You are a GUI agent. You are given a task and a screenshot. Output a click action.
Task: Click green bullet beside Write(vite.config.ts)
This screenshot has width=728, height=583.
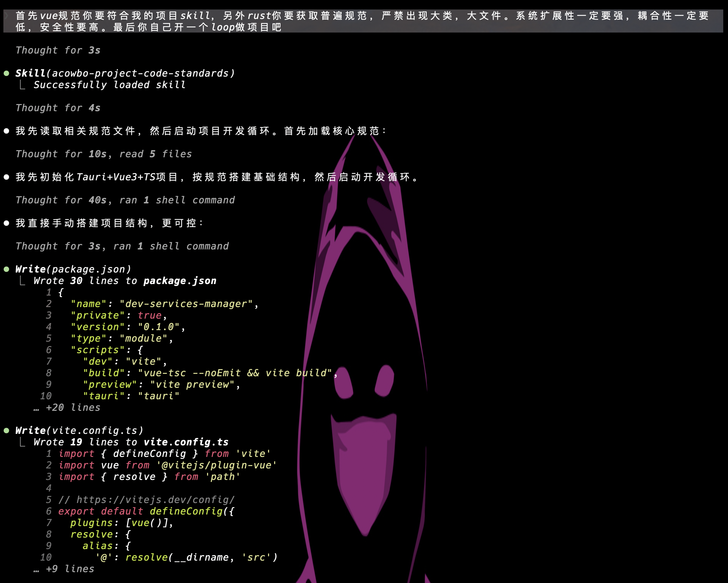6,430
